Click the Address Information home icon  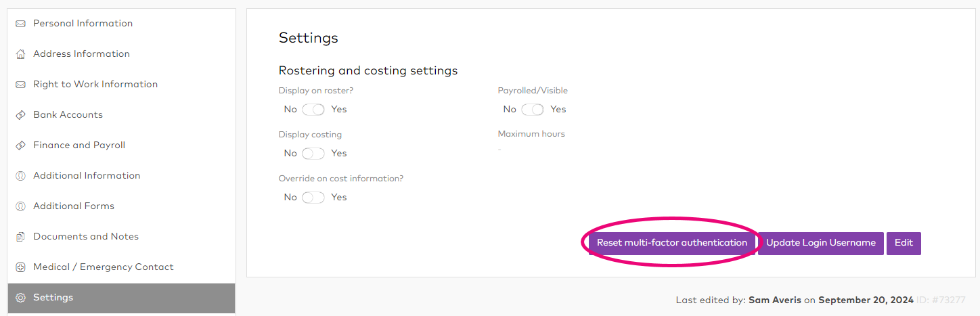click(20, 54)
